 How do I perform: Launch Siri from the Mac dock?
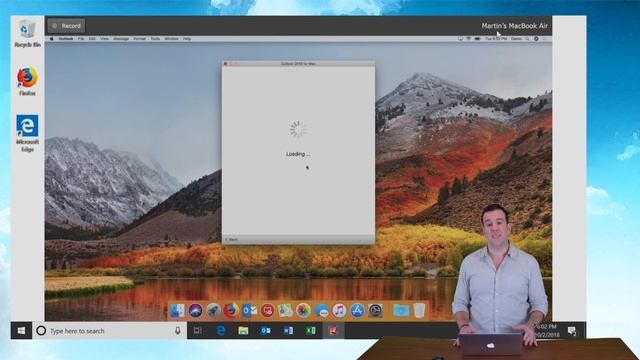pos(196,311)
